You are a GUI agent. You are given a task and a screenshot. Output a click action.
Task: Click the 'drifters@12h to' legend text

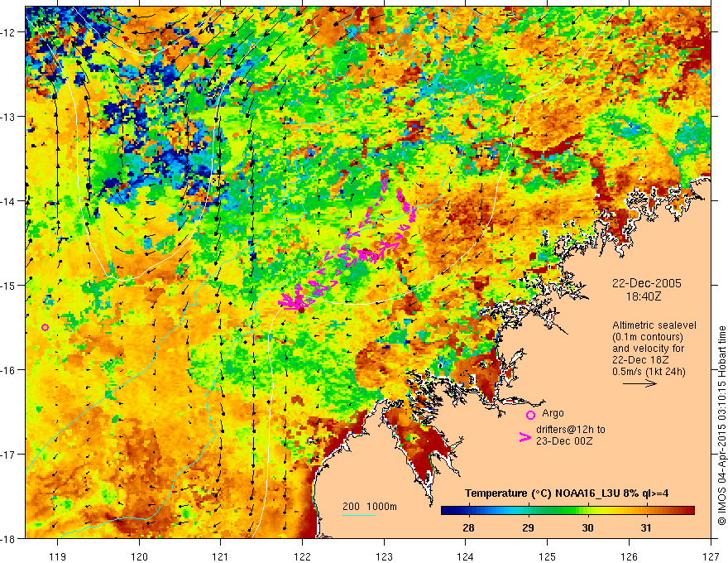[x=571, y=430]
